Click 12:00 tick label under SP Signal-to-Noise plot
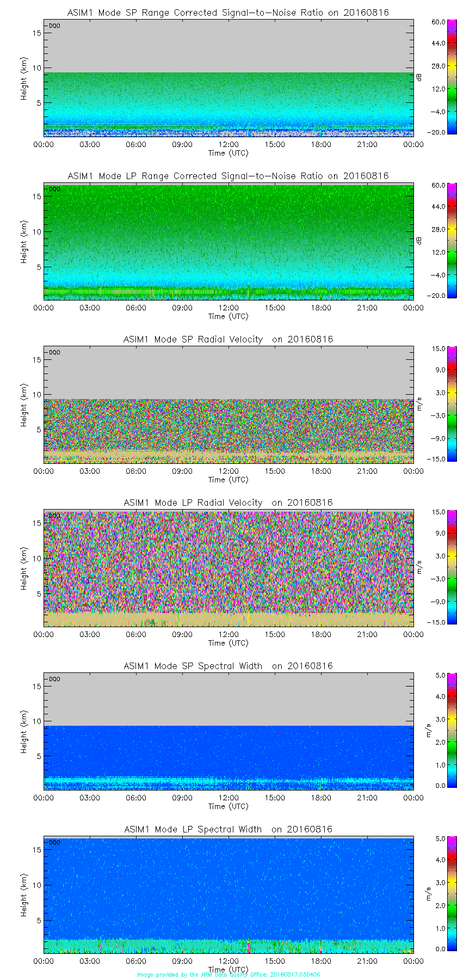This screenshot has width=457, height=980. pos(228,145)
